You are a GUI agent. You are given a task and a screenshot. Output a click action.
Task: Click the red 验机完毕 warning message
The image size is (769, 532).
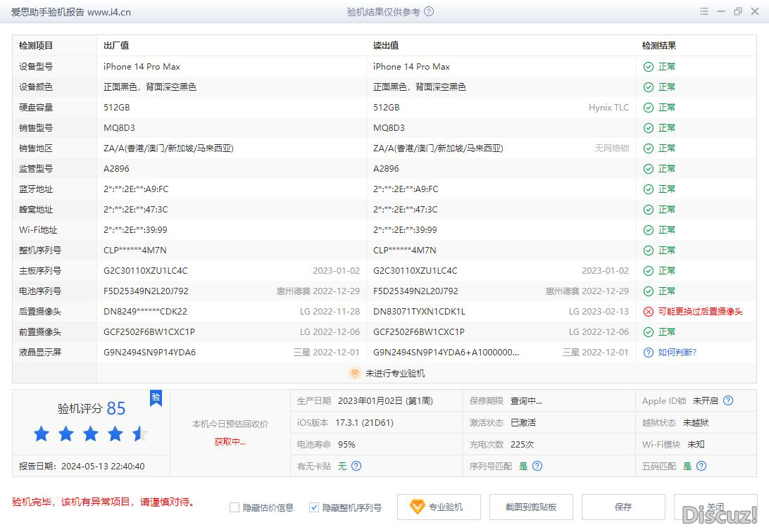point(104,502)
